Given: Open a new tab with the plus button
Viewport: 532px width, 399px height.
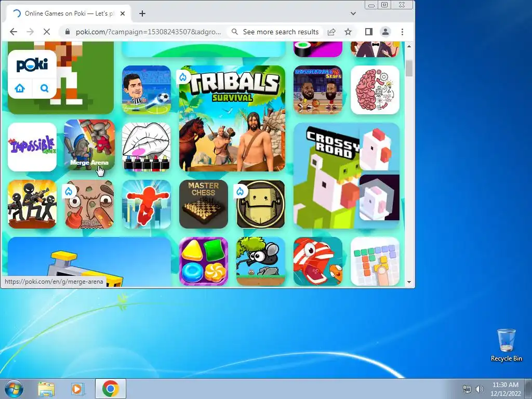Looking at the screenshot, I should click(x=142, y=14).
